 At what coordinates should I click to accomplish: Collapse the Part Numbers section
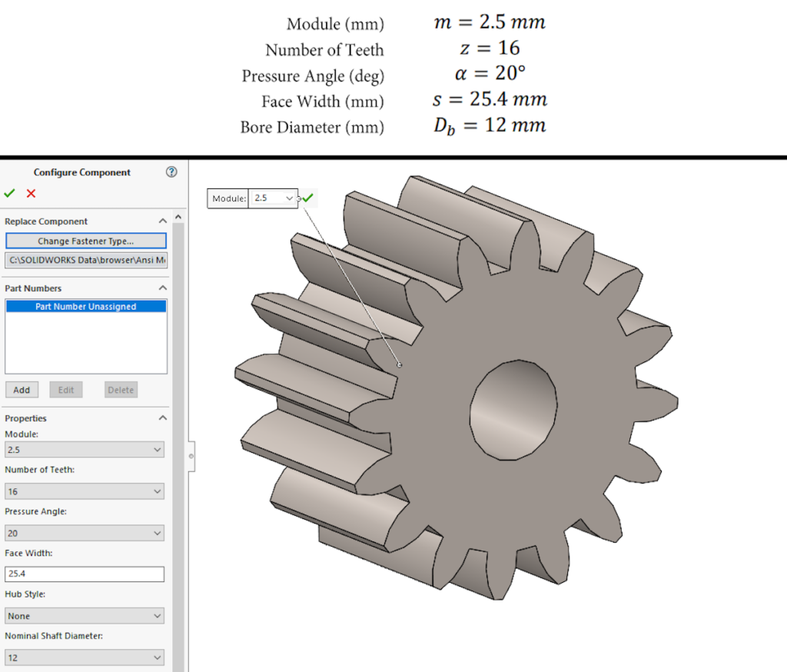(162, 288)
